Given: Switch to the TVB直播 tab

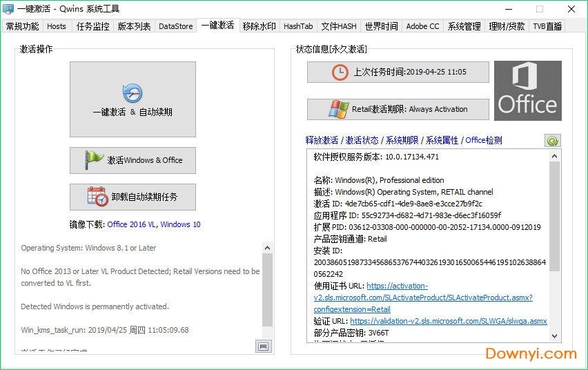Looking at the screenshot, I should [x=547, y=26].
